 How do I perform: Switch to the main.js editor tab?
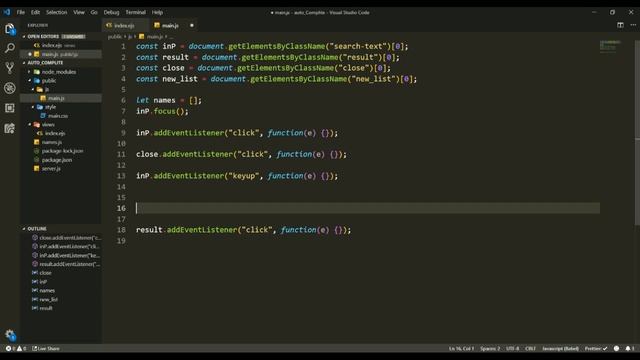tap(170, 25)
